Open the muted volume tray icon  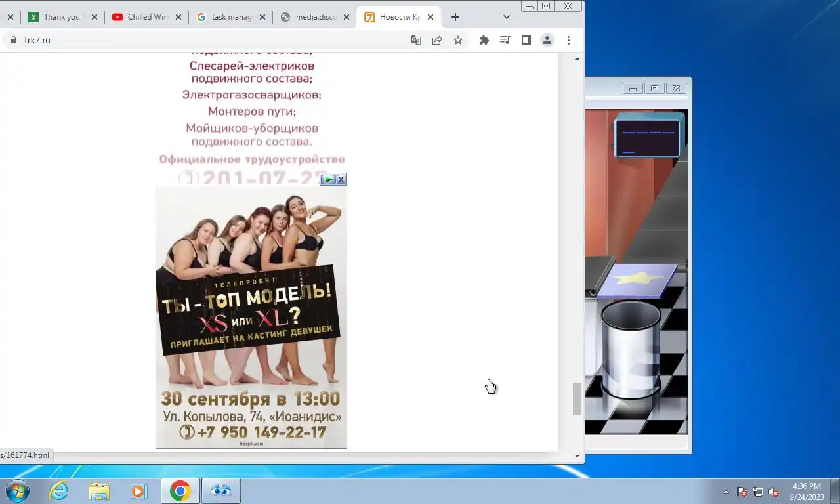coord(774,492)
